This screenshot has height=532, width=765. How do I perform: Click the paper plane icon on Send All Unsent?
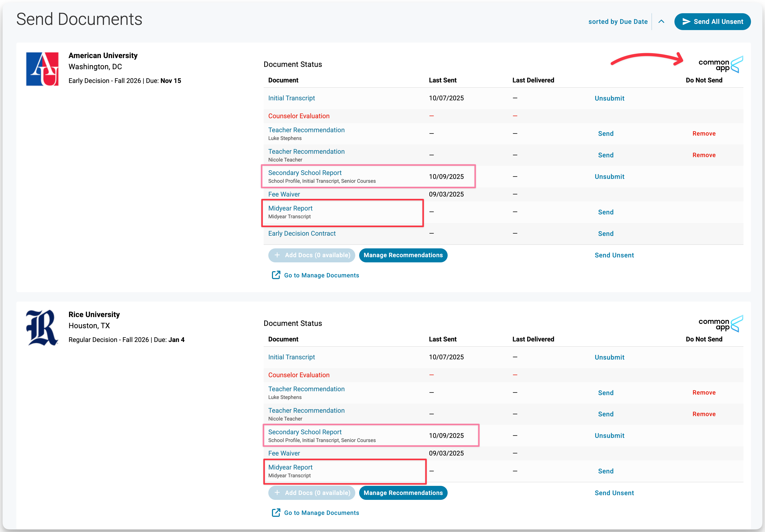(x=686, y=22)
